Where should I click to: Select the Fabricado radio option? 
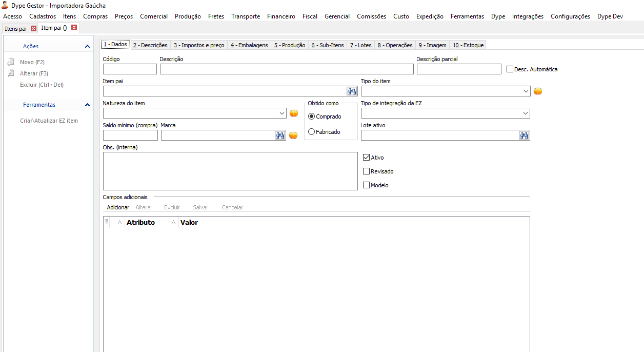pos(311,132)
